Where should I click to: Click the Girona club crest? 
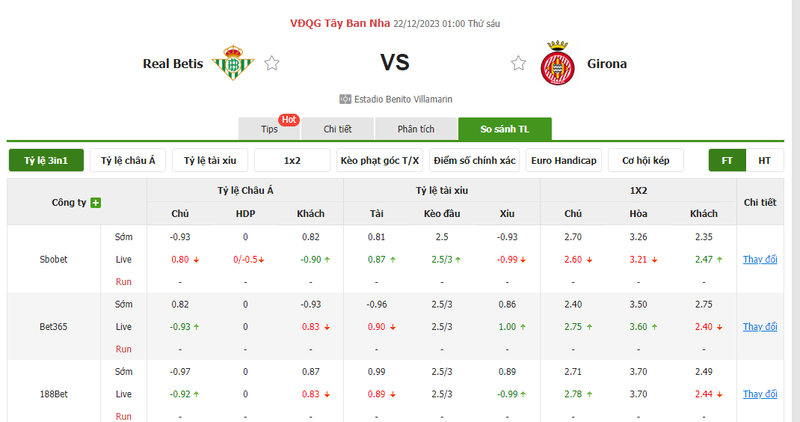555,63
